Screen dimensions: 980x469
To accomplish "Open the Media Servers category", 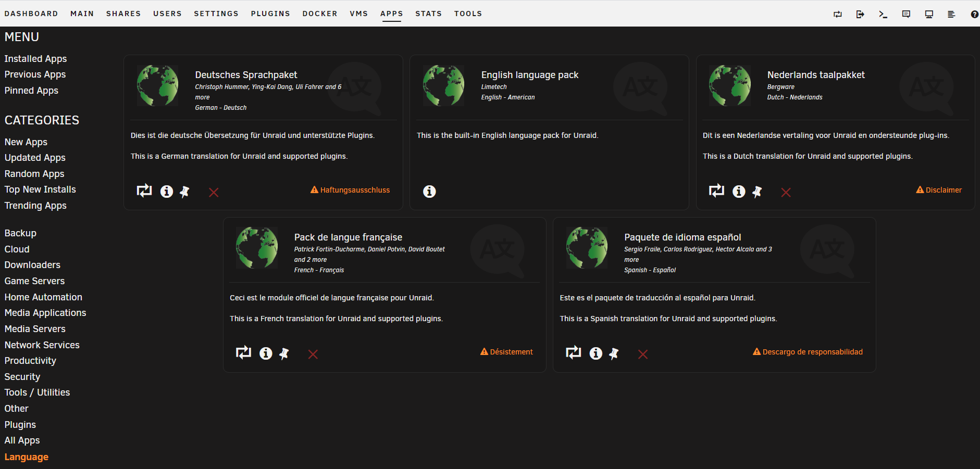I will [x=35, y=329].
